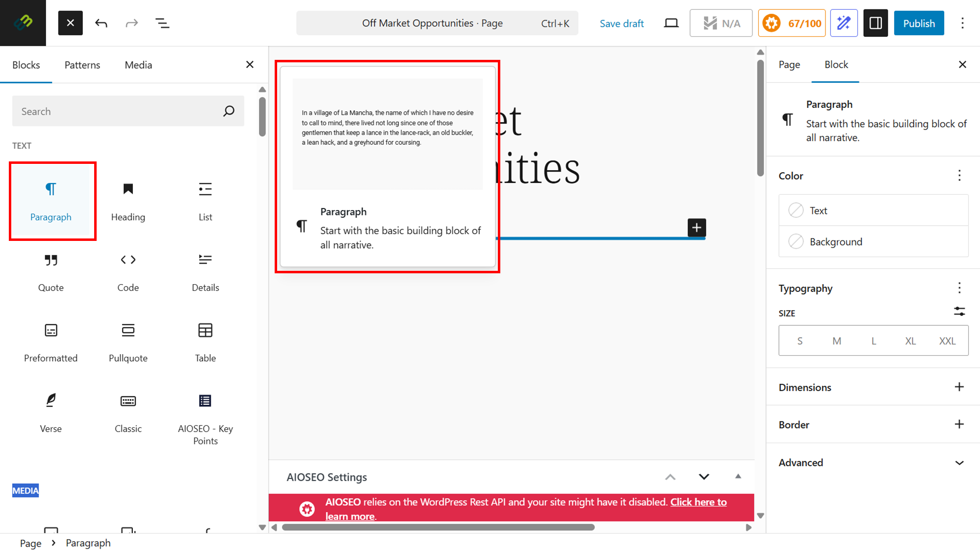Insert a Table block
This screenshot has width=980, height=551.
tap(205, 342)
